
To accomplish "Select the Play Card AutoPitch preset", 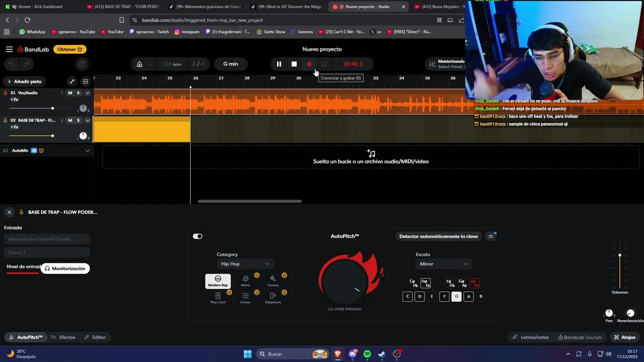I will pos(218,298).
